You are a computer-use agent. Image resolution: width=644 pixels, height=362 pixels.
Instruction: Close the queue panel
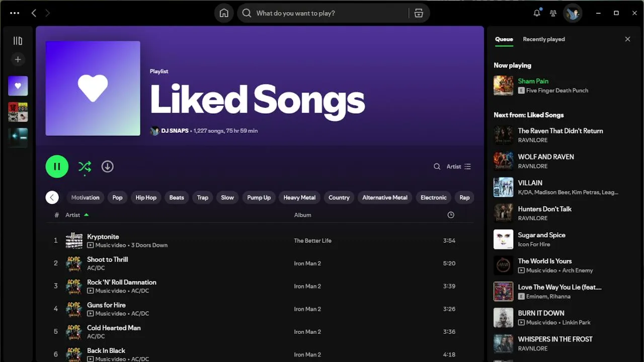point(627,39)
